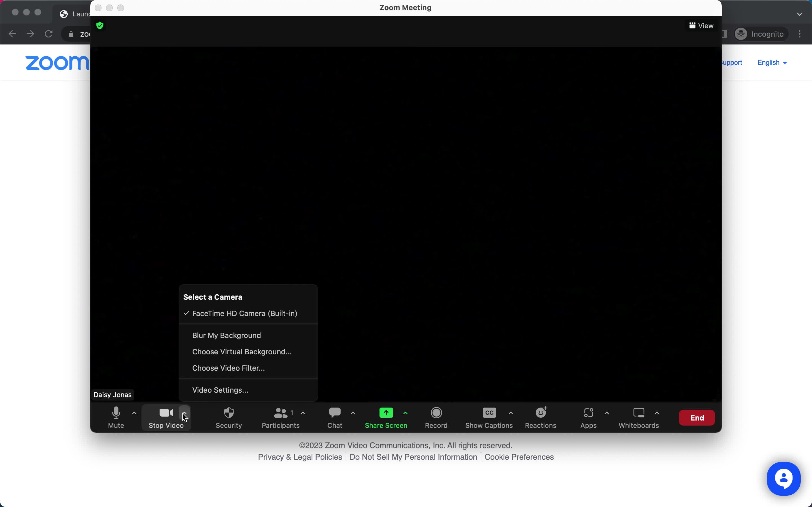Click the red End meeting button
The height and width of the screenshot is (507, 812).
click(698, 418)
